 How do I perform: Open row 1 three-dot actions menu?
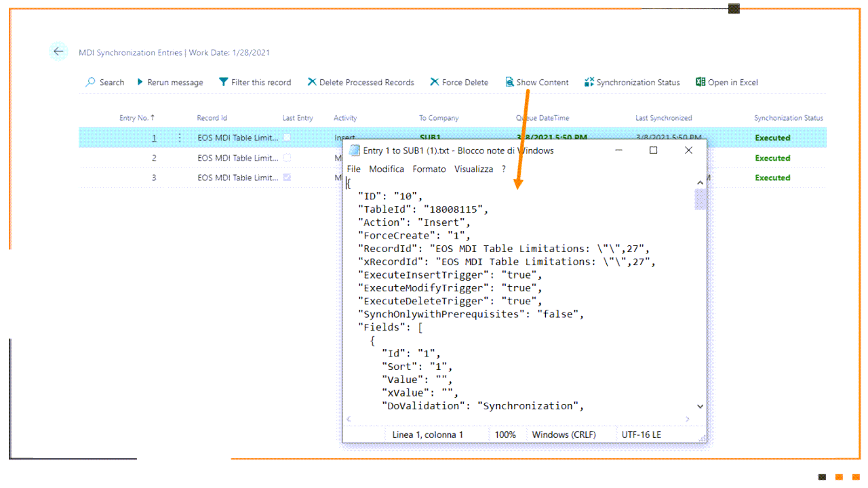[180, 138]
